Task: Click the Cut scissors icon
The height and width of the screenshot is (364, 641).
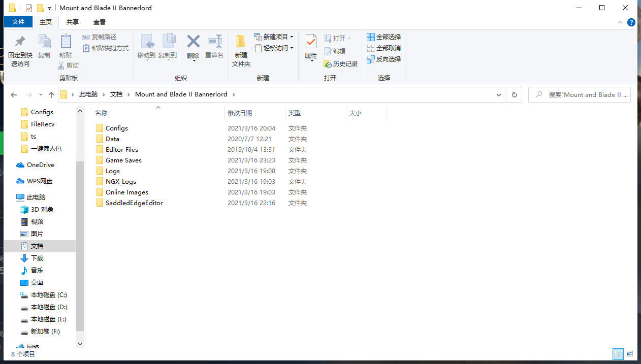Action: 61,65
